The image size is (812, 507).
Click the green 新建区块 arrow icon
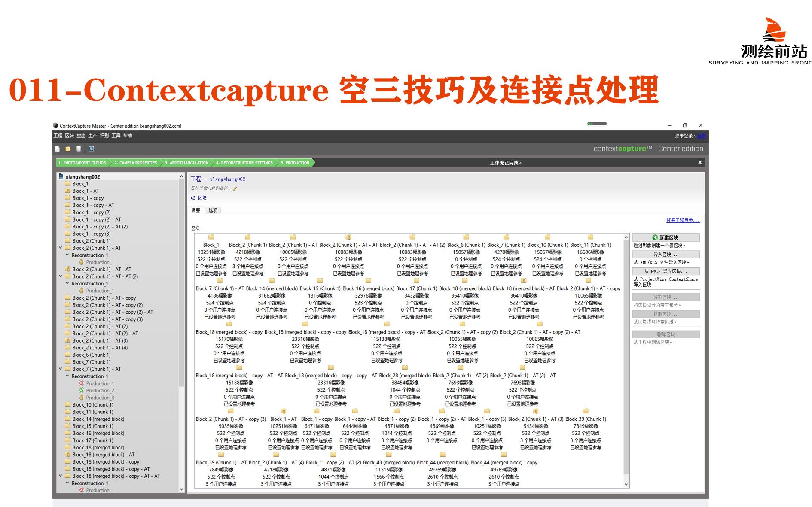(654, 237)
